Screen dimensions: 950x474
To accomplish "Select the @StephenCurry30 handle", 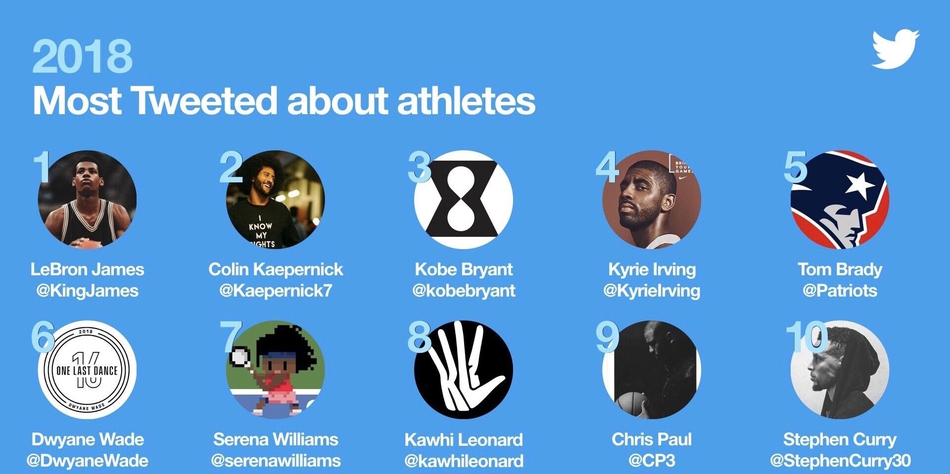I will click(x=840, y=461).
